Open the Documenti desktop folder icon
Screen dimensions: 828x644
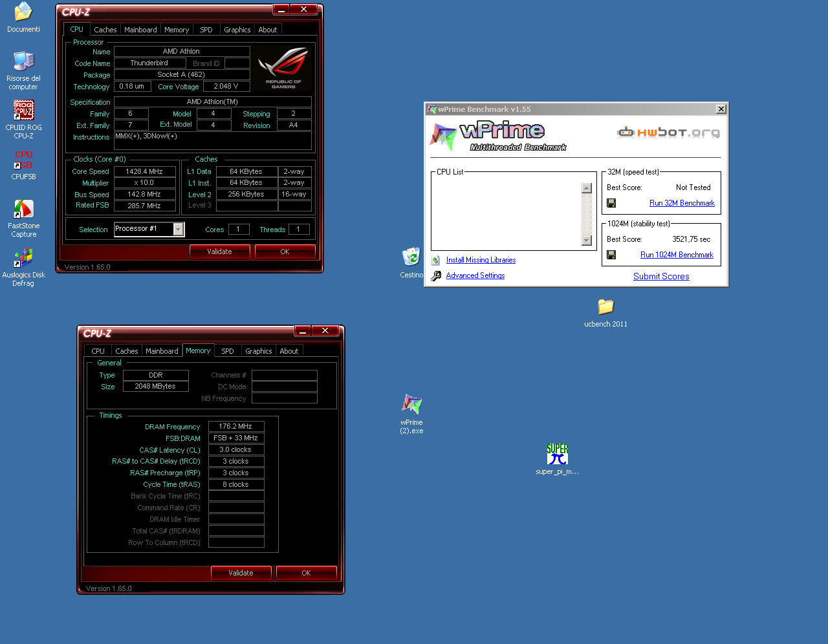coord(23,12)
